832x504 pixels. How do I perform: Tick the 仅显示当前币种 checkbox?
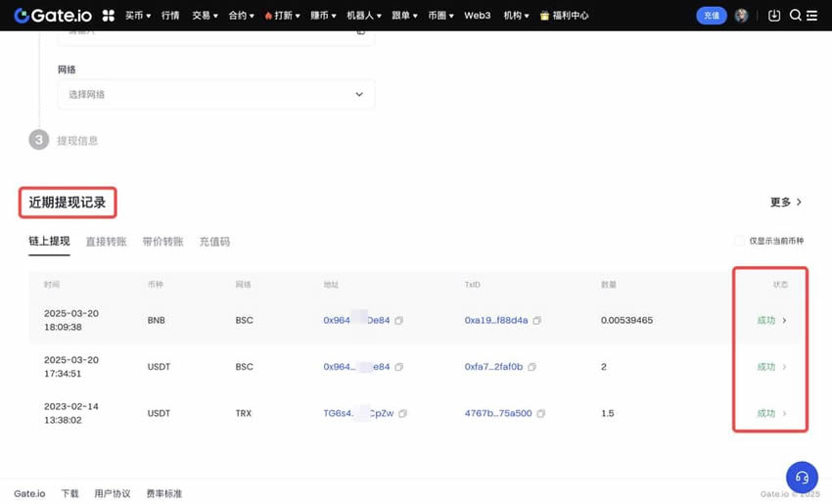coord(740,241)
